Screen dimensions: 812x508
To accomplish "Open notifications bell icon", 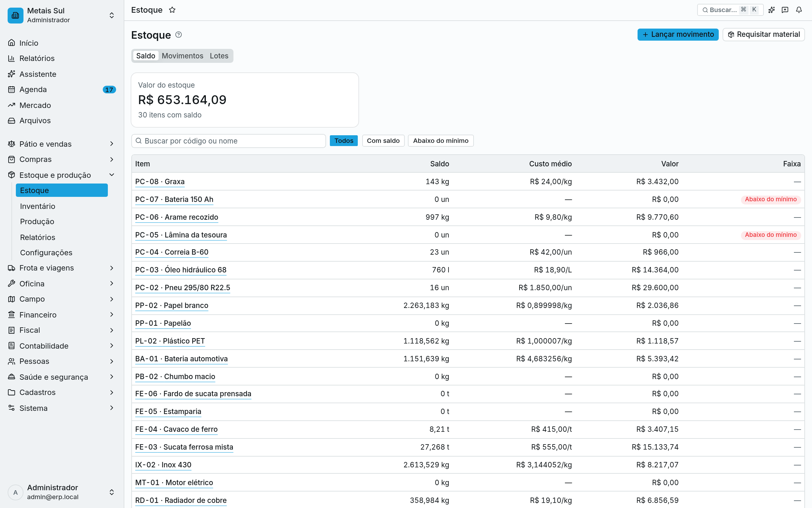I will point(799,10).
